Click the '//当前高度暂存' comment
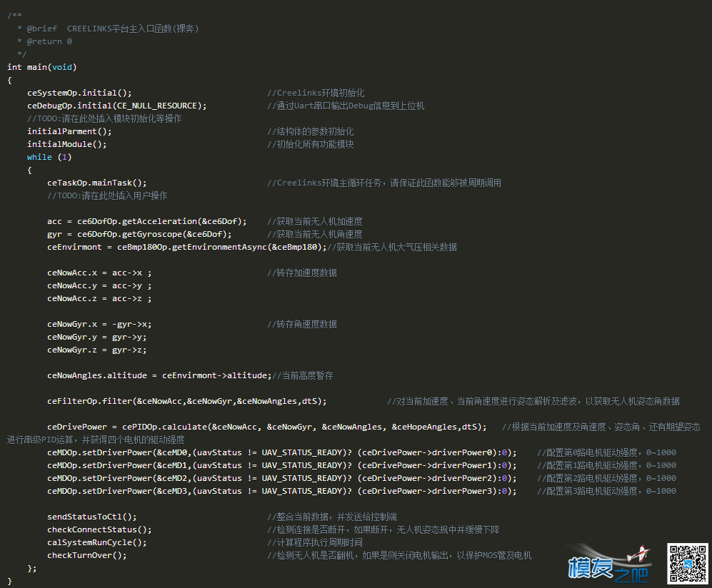712x588 pixels. [x=302, y=375]
